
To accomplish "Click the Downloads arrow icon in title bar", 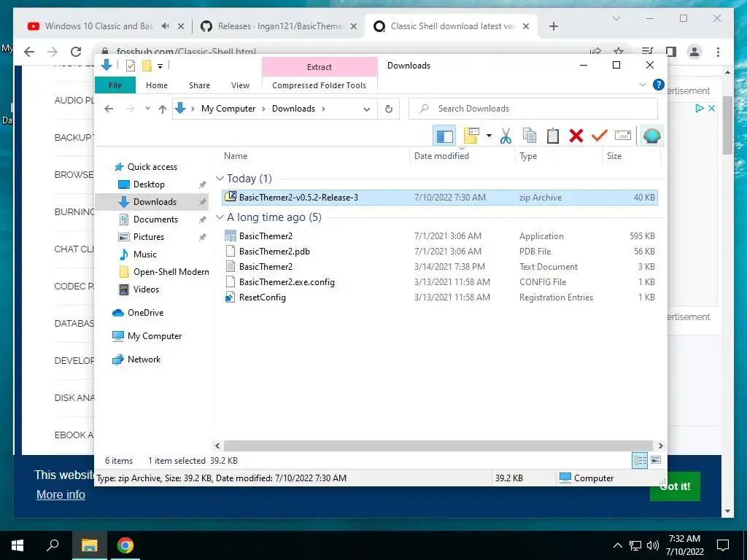I will click(x=107, y=65).
